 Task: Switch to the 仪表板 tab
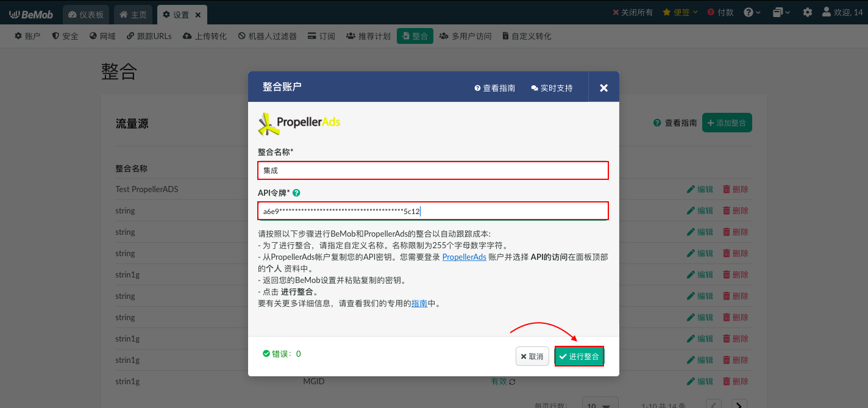(x=85, y=13)
